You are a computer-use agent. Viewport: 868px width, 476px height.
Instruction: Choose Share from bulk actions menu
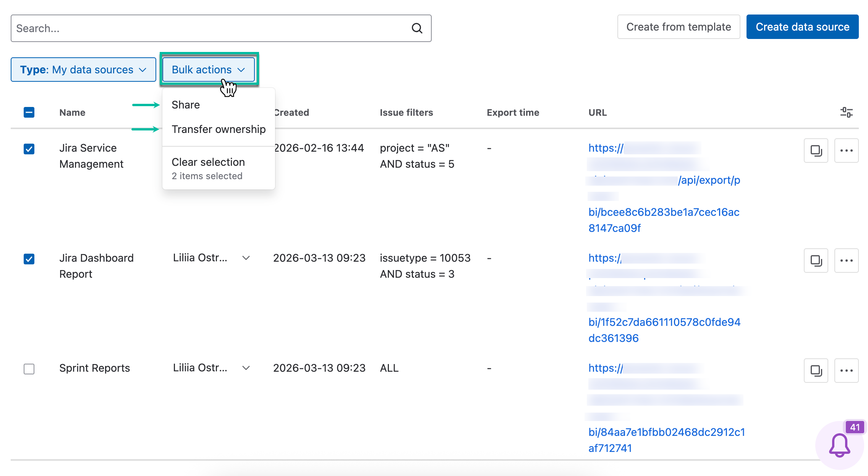tap(186, 105)
